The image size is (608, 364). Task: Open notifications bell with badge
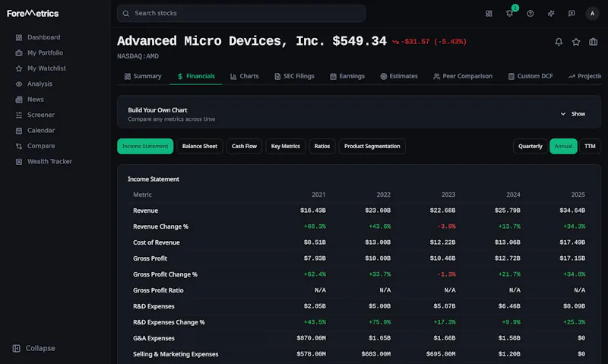pos(509,14)
